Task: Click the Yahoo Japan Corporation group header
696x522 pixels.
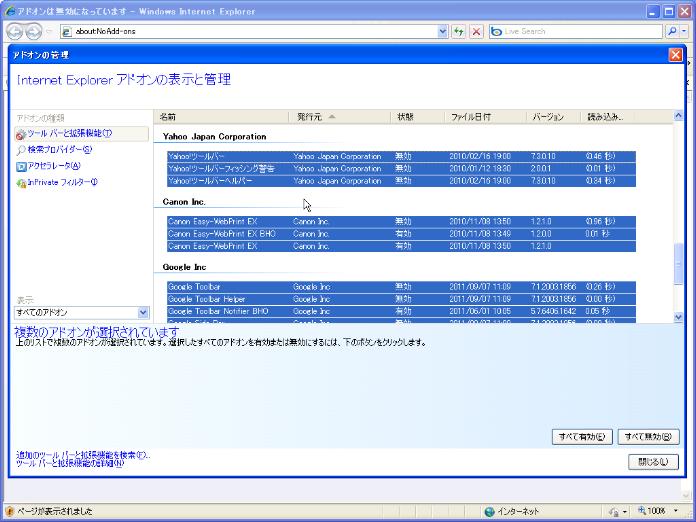Action: pyautogui.click(x=214, y=137)
